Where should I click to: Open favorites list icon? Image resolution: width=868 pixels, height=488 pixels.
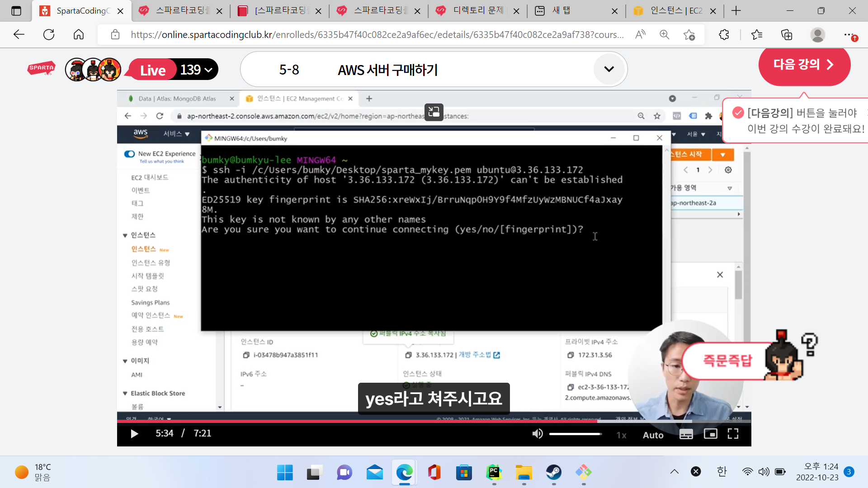pos(756,34)
